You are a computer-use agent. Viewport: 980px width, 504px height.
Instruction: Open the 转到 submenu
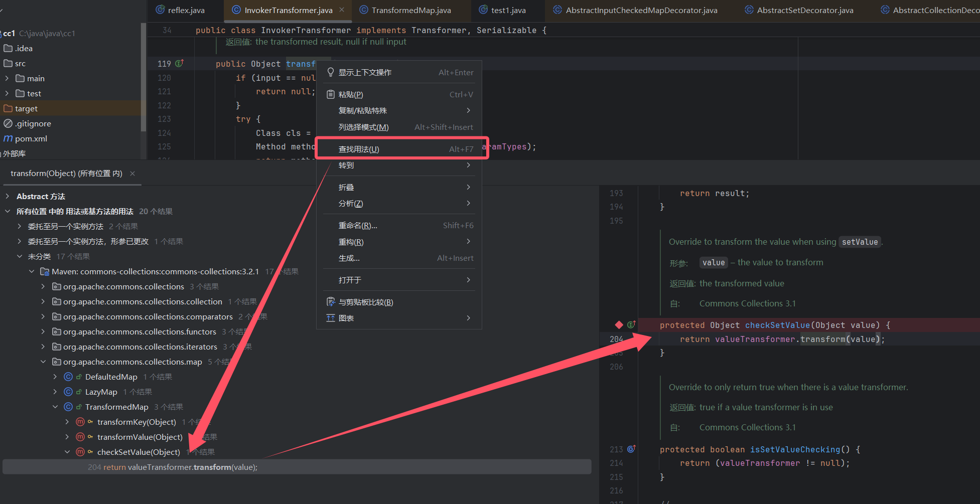[399, 165]
